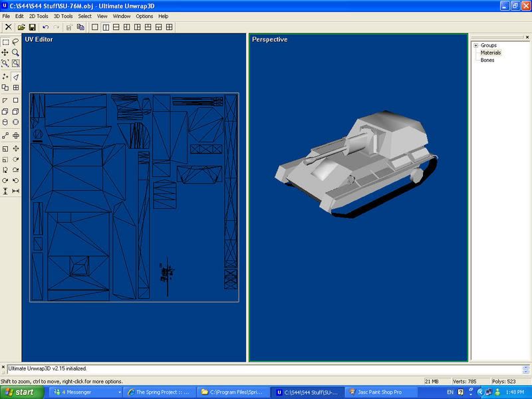Screen dimensions: 532x399
Task: Choose the lasso selection tool
Action: point(15,42)
